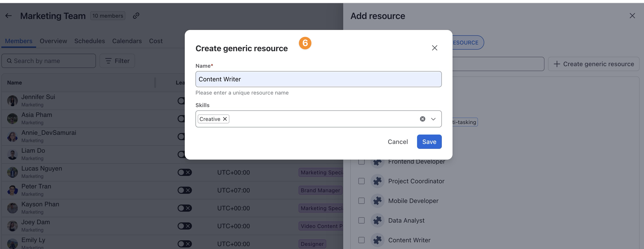Viewport: 644px width, 249px height.
Task: Click Mobile Developer resource label
Action: 413,201
